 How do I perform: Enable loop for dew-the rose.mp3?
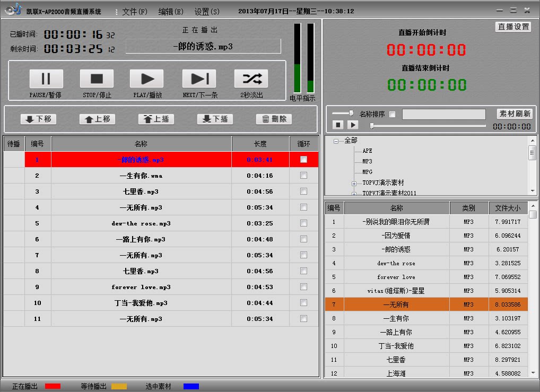click(303, 223)
